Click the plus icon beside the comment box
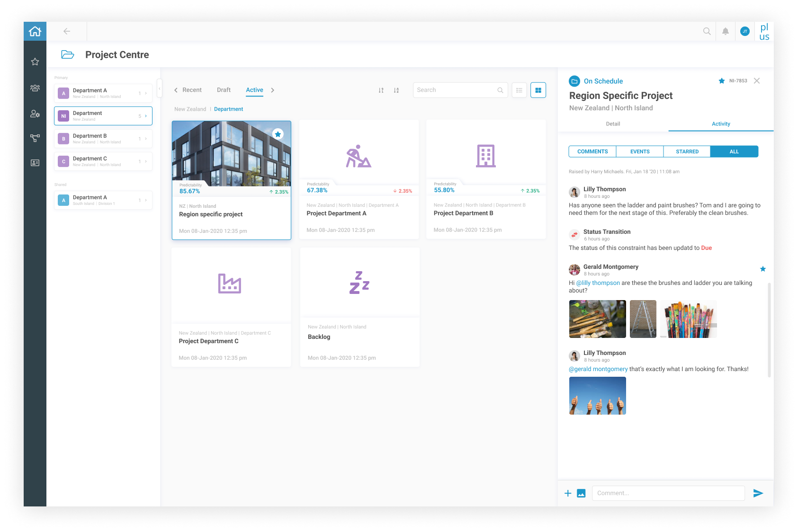This screenshot has height=532, width=798. click(568, 493)
